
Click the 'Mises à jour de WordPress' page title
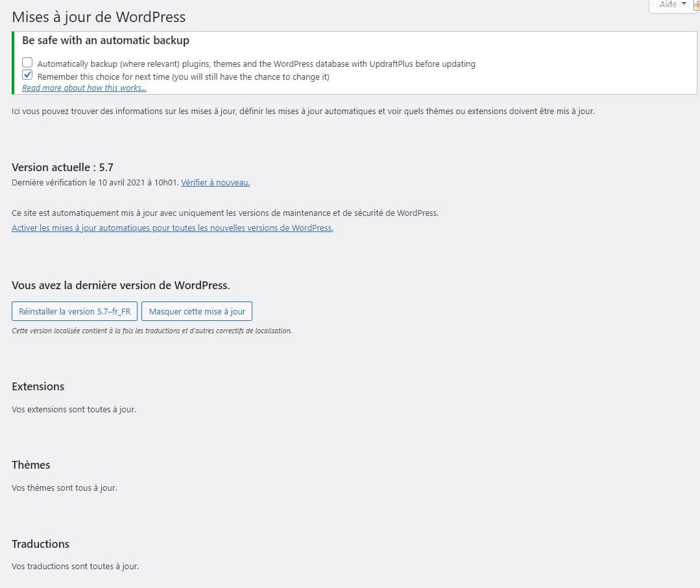pyautogui.click(x=99, y=17)
